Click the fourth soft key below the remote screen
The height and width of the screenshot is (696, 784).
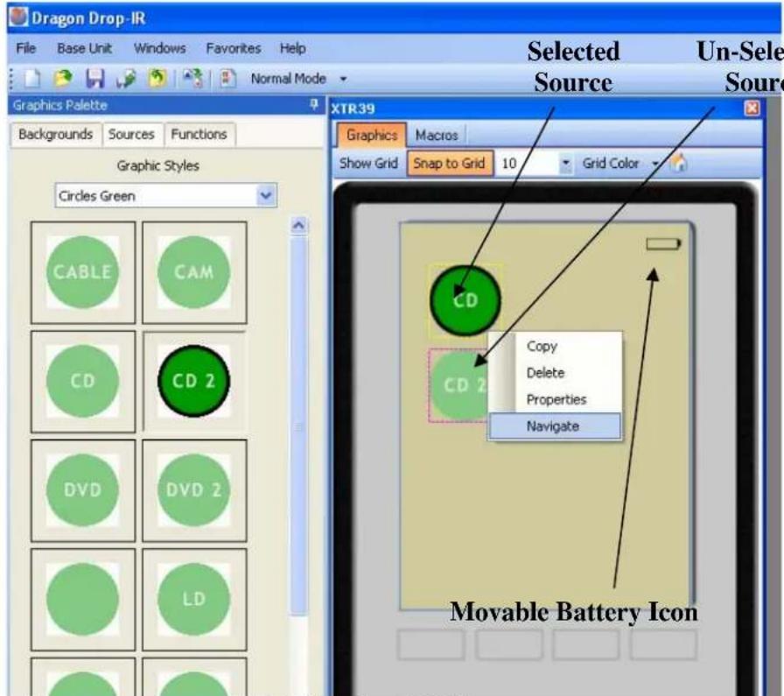pyautogui.click(x=663, y=644)
